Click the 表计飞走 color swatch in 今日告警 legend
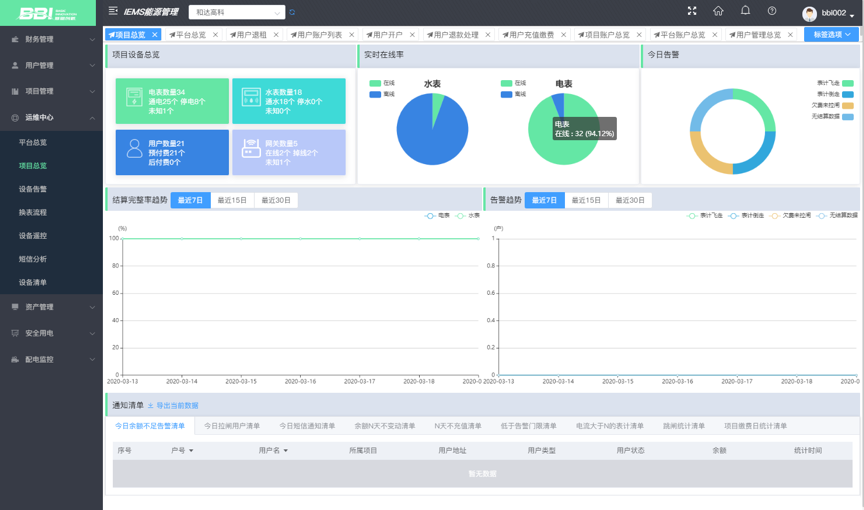 pyautogui.click(x=848, y=83)
